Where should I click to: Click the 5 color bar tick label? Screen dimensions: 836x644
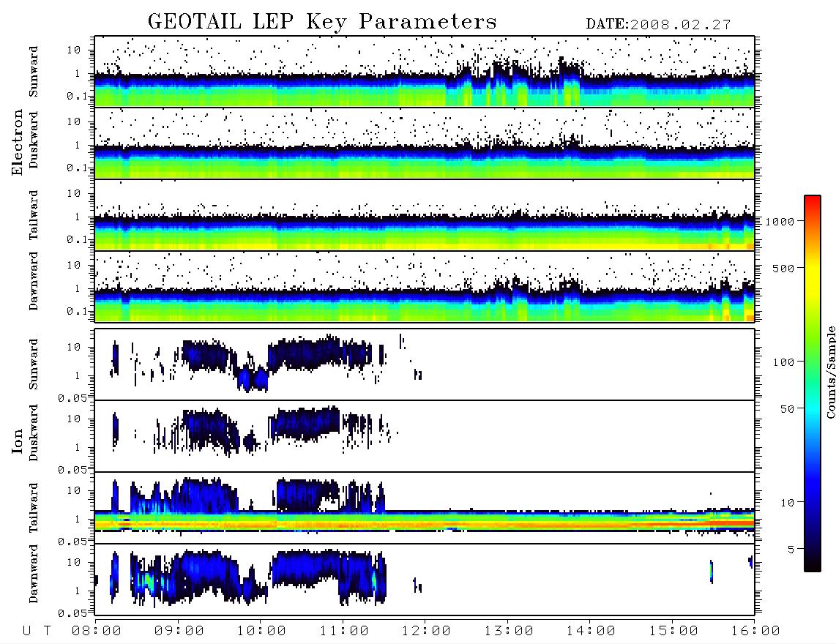(x=791, y=550)
